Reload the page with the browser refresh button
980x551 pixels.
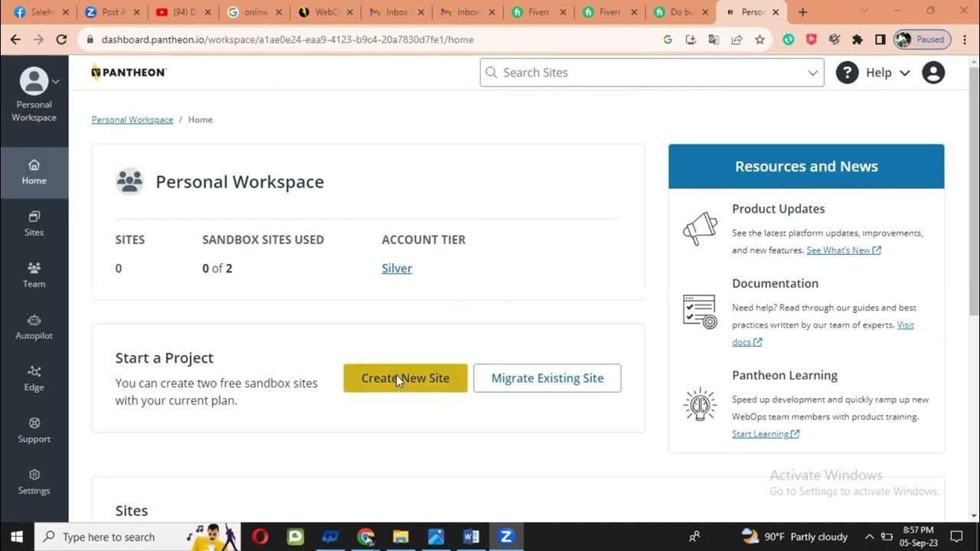(62, 40)
